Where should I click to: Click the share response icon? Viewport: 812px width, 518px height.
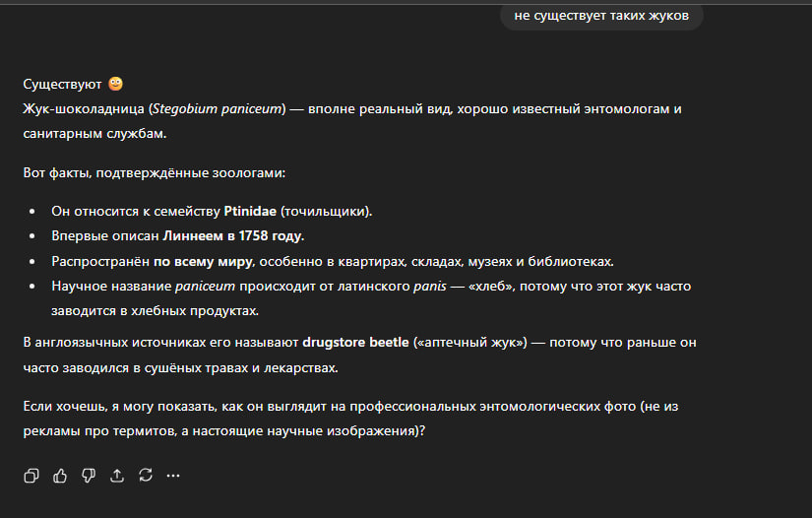click(117, 476)
